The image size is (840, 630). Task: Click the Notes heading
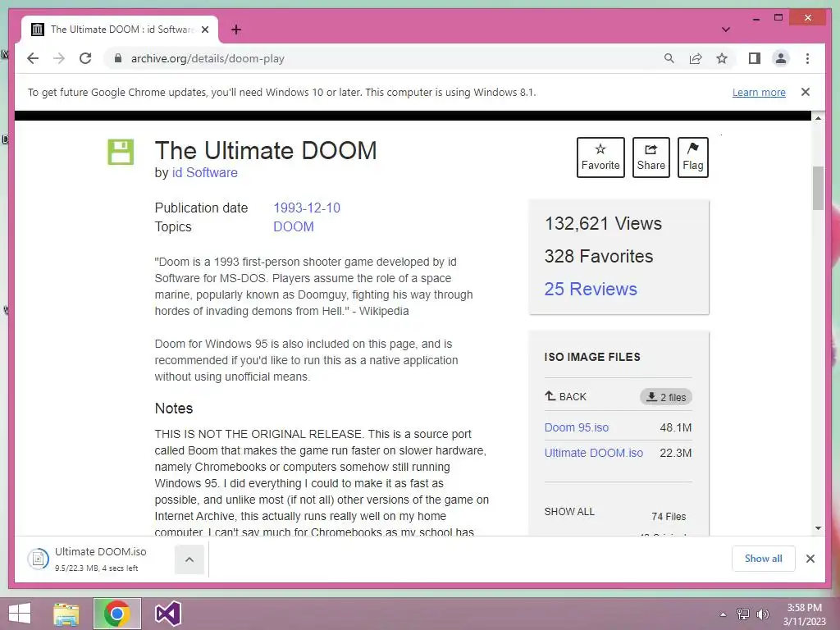pyautogui.click(x=174, y=409)
